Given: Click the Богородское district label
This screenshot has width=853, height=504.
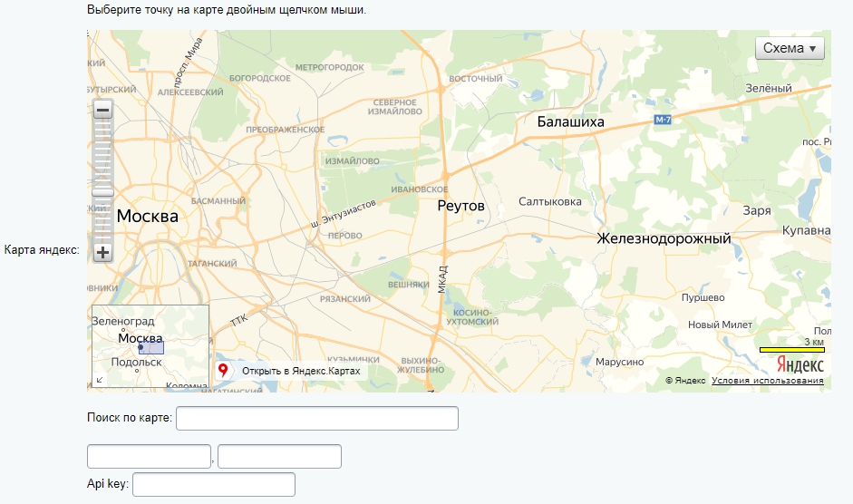Looking at the screenshot, I should 260,78.
